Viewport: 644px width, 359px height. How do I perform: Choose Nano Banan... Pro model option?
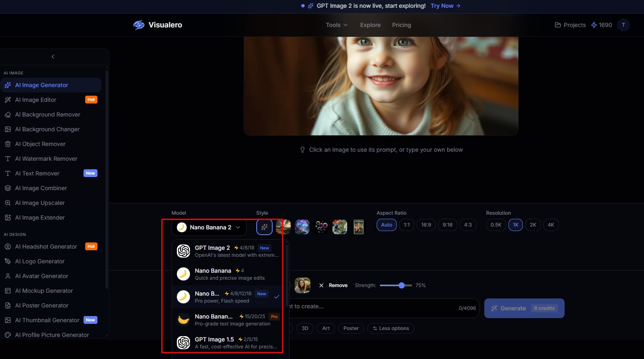pos(228,320)
